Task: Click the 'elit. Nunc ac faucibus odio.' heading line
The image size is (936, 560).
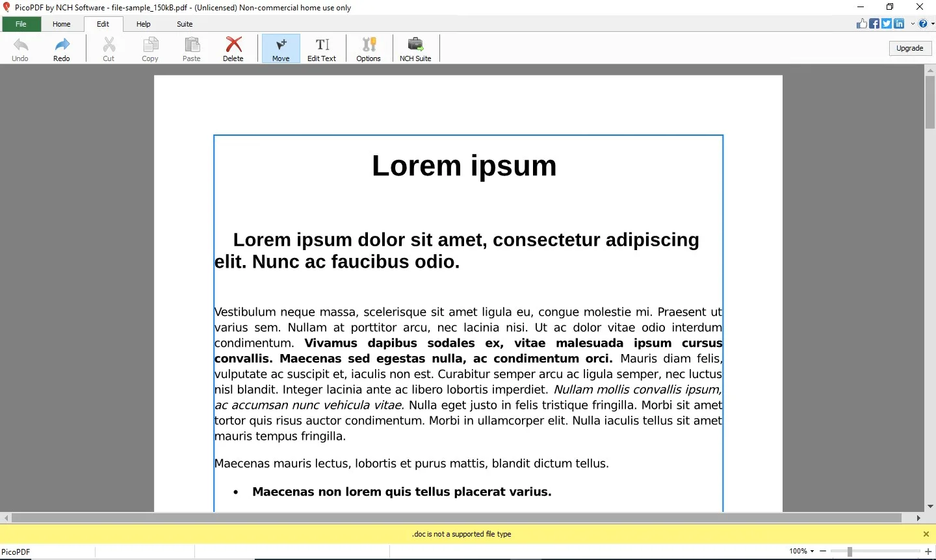Action: coord(337,262)
